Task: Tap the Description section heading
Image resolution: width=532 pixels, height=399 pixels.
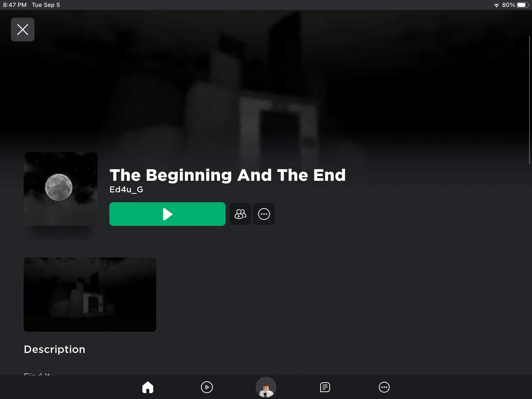Action: (55, 349)
